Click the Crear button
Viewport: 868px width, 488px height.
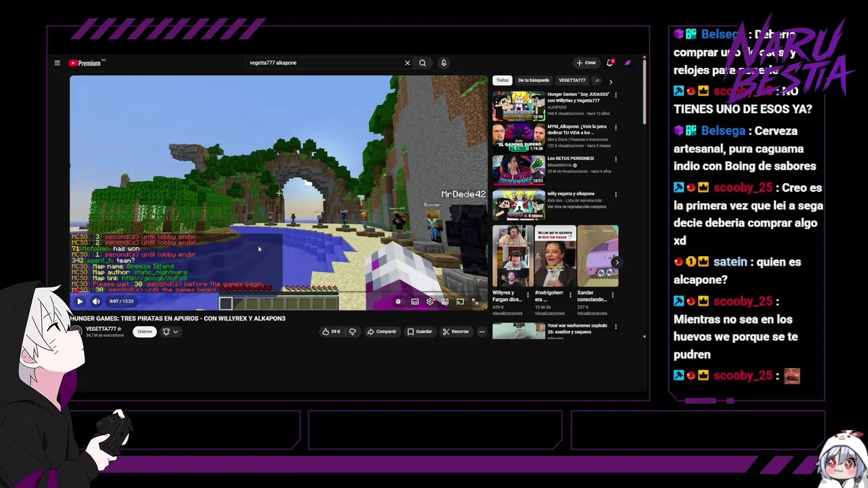pos(586,63)
